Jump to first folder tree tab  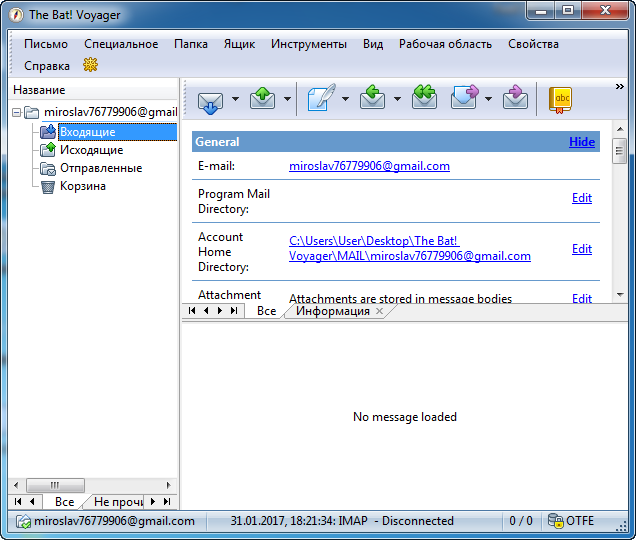click(18, 501)
